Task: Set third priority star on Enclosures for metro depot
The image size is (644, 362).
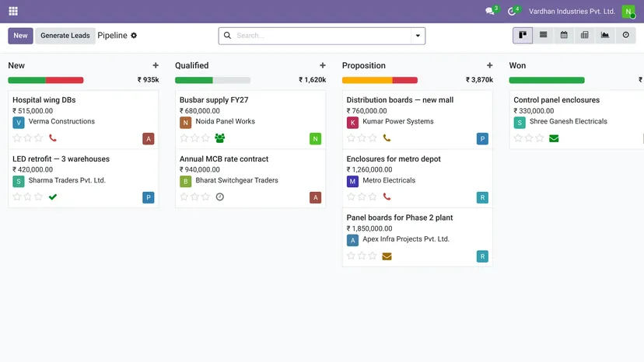Action: point(373,197)
